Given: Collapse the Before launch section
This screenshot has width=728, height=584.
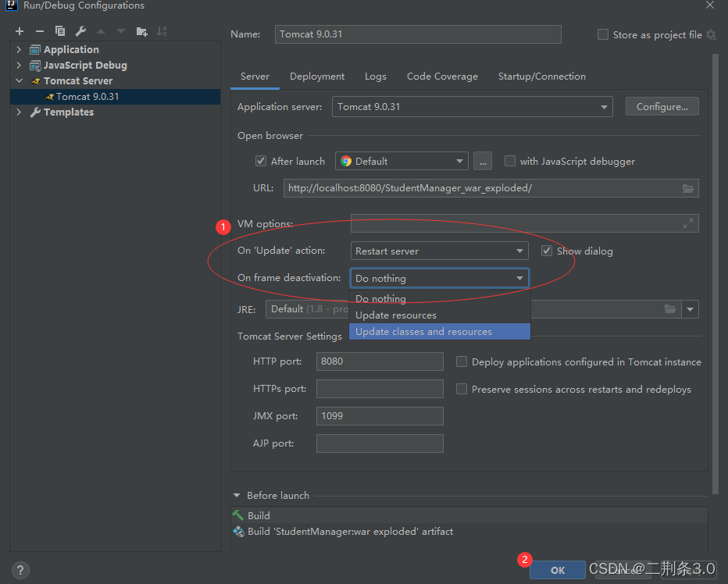Looking at the screenshot, I should [x=237, y=495].
